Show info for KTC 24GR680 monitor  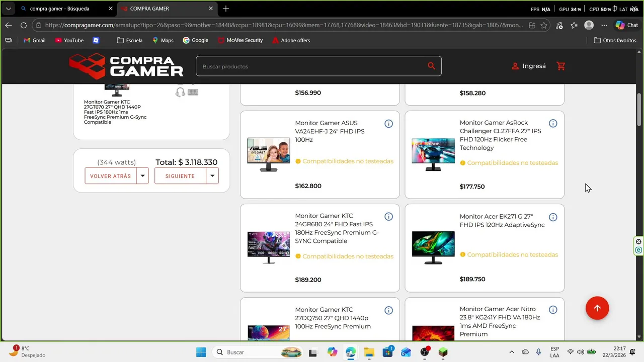388,217
